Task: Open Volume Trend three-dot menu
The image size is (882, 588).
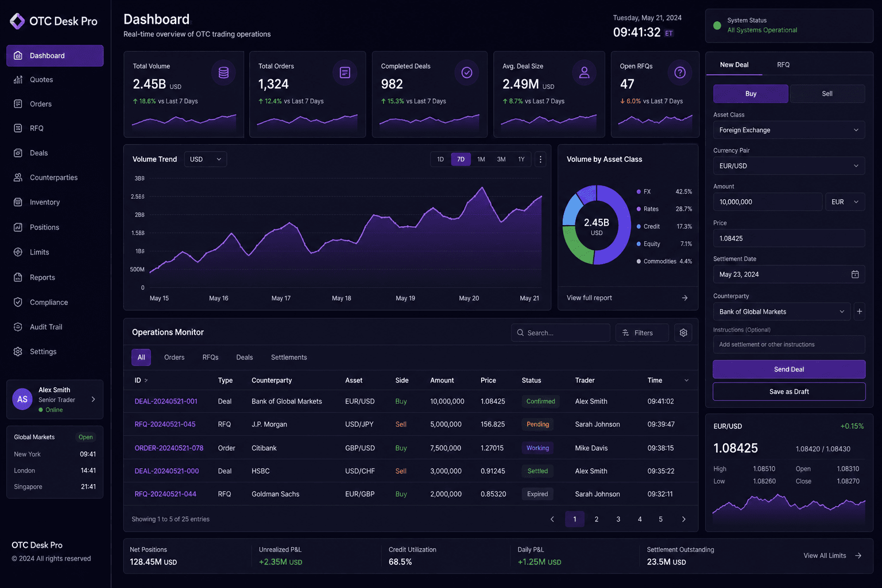Action: click(x=540, y=159)
